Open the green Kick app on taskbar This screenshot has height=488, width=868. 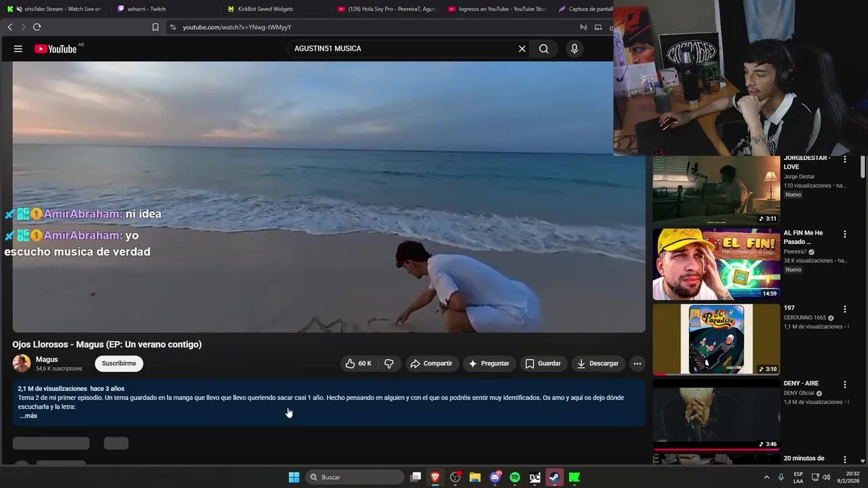[x=574, y=477]
